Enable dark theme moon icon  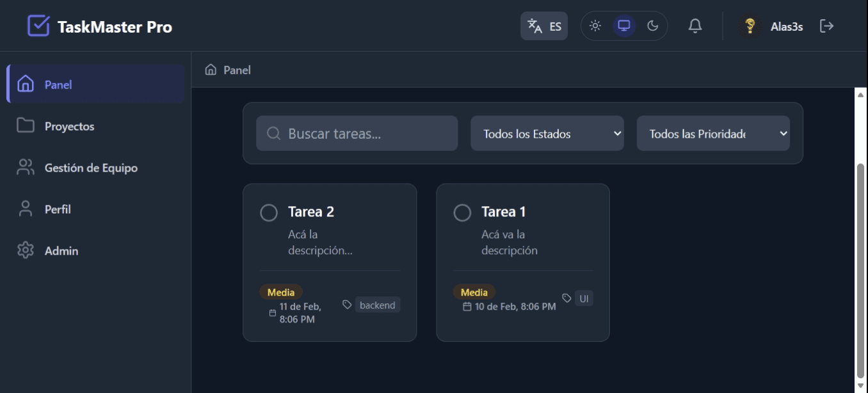[652, 26]
